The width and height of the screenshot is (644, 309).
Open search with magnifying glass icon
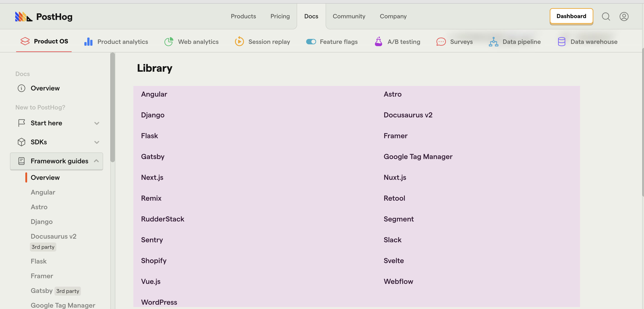[x=606, y=17]
